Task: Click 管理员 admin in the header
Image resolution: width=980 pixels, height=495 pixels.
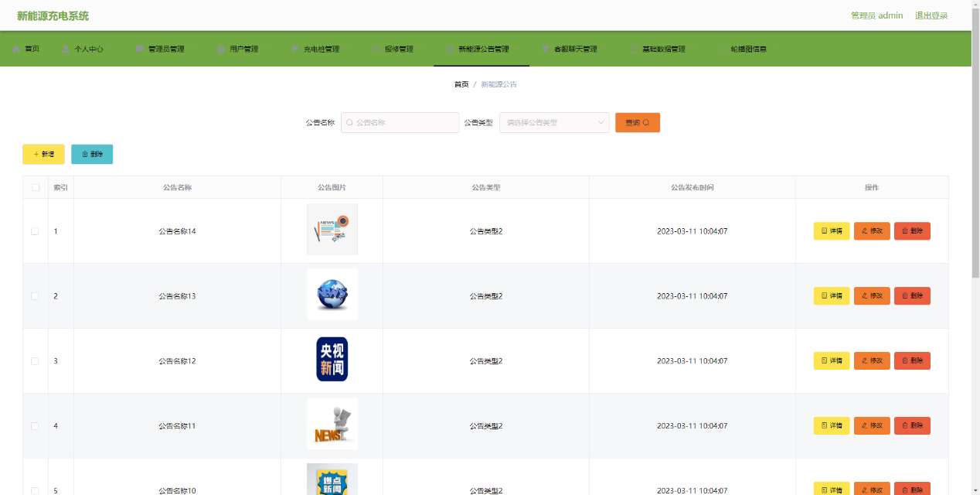Action: pos(876,15)
